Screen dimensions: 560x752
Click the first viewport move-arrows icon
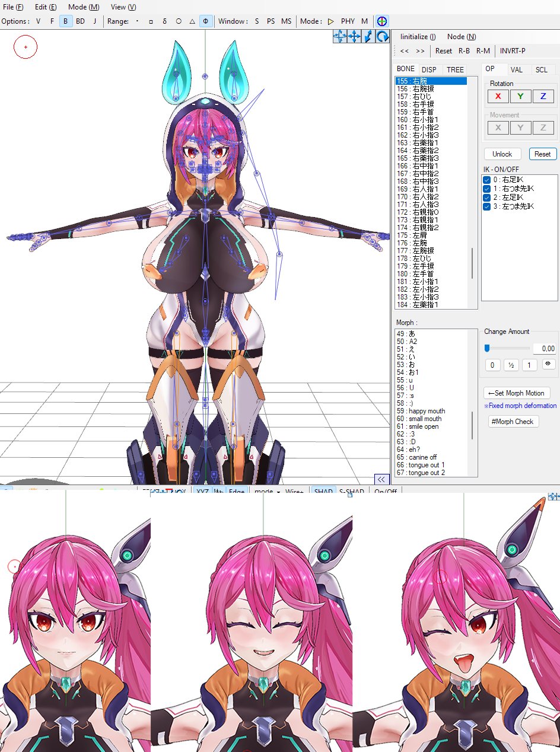(x=340, y=37)
